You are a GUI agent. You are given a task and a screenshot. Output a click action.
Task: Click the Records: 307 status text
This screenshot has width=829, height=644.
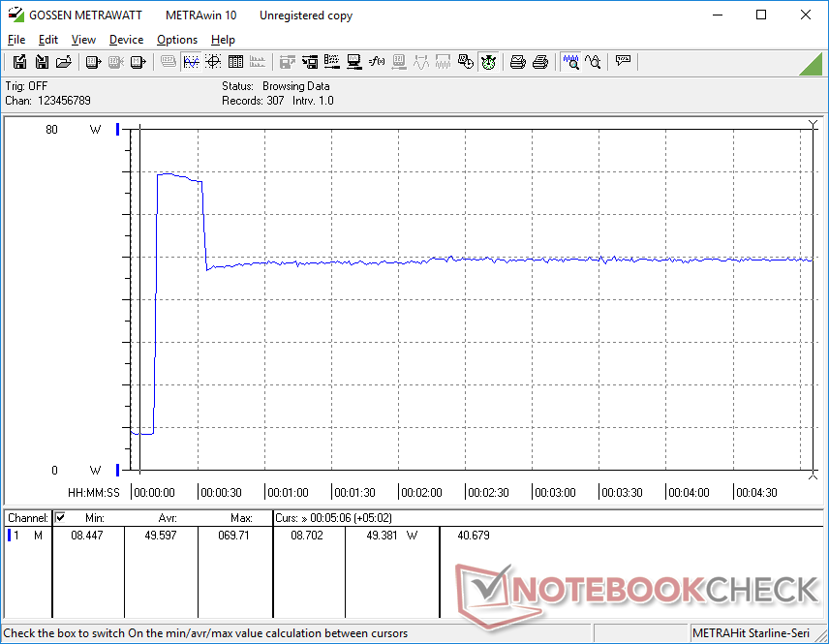(x=253, y=101)
